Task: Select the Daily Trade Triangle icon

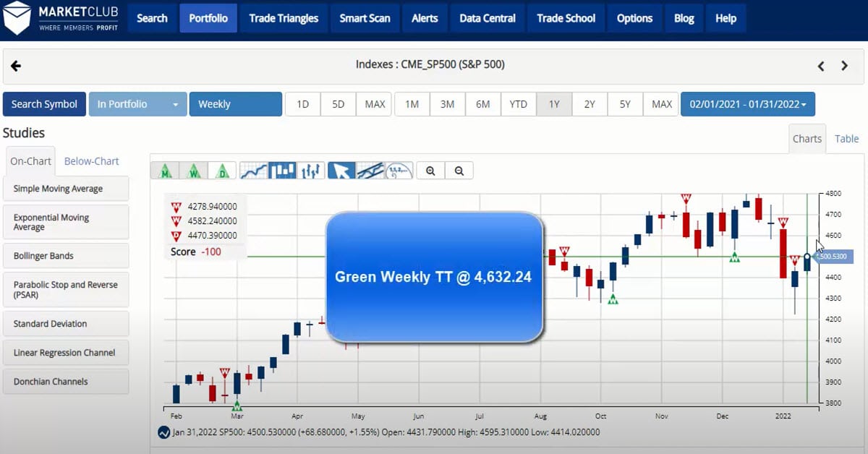Action: click(222, 171)
